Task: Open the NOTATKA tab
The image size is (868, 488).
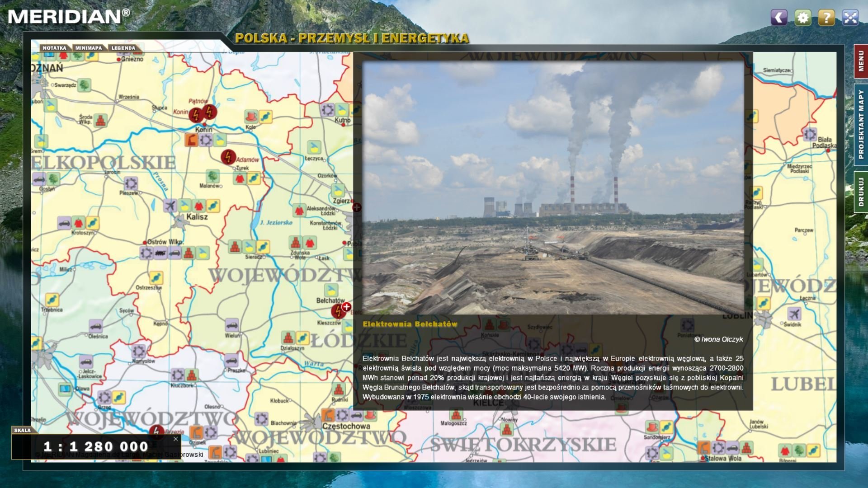Action: click(x=54, y=48)
